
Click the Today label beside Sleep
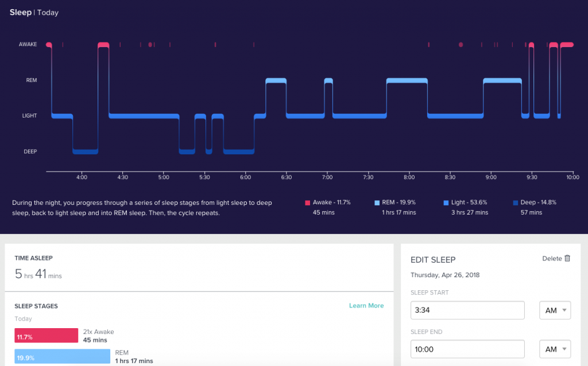pyautogui.click(x=48, y=13)
